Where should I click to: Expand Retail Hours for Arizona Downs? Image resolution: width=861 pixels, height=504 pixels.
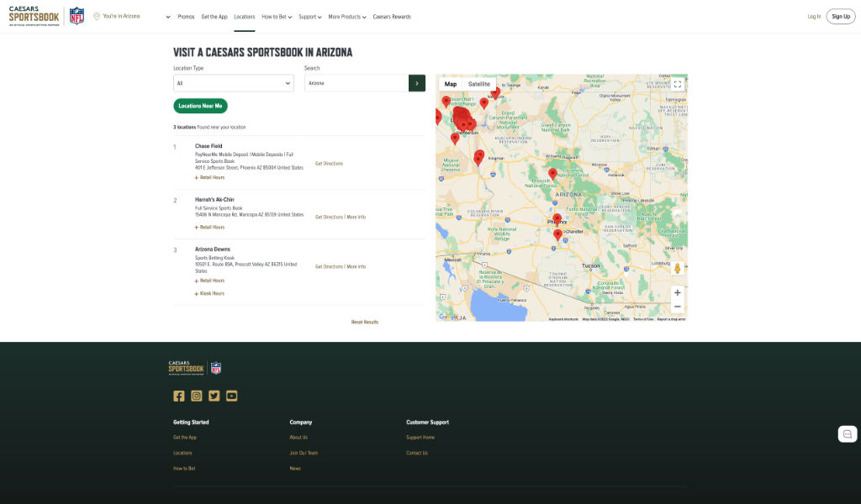(209, 281)
